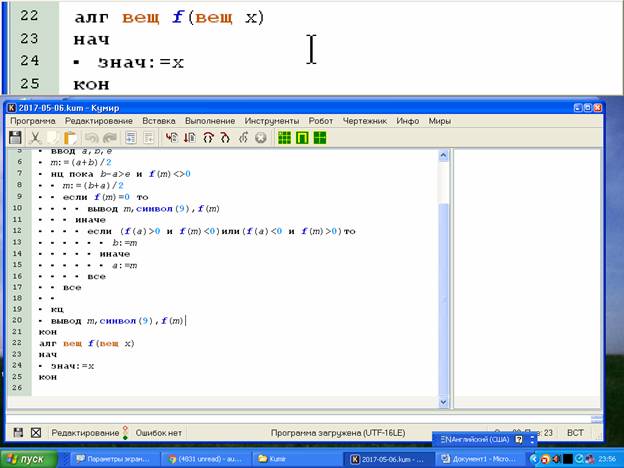Click the blank right output panel

coord(527,279)
